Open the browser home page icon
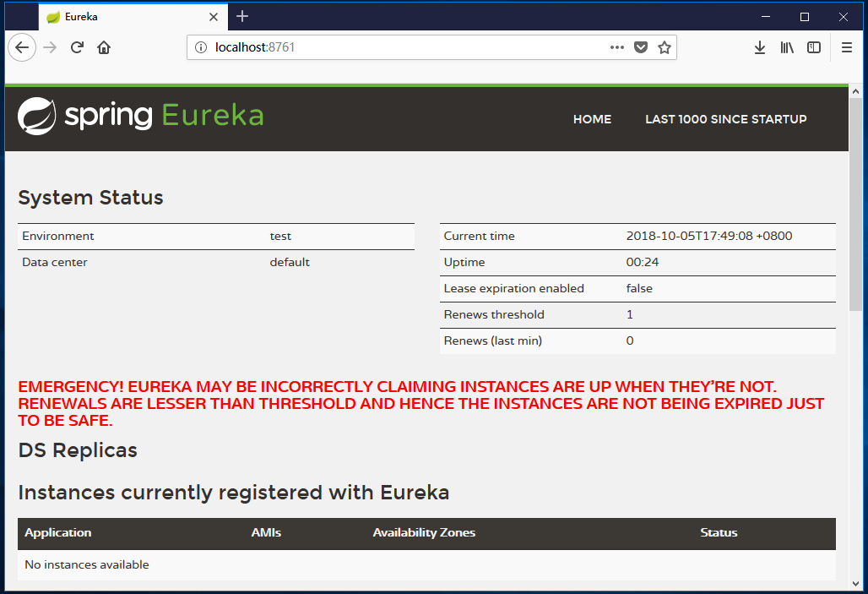Screen dimensions: 868x594 [104, 47]
